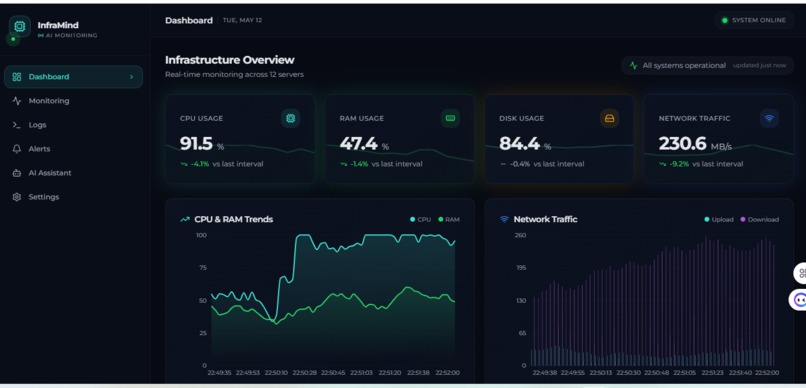This screenshot has height=388, width=806.
Task: Click the wifi icon on Network Traffic card
Action: coord(769,118)
